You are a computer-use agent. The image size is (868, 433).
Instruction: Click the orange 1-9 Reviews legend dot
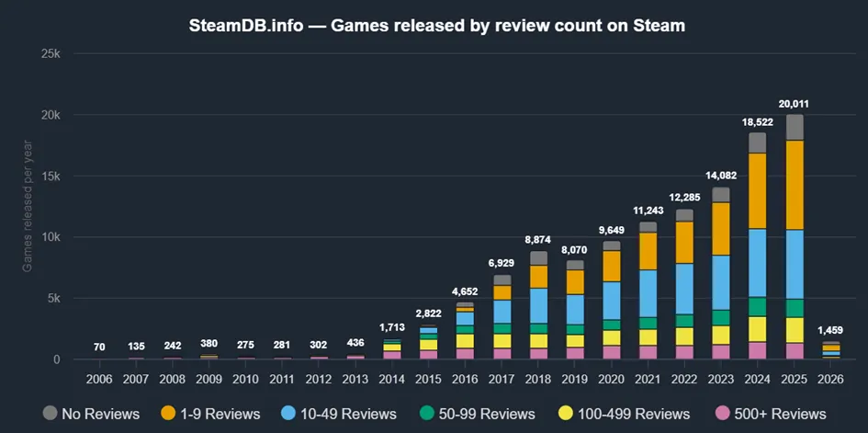169,413
